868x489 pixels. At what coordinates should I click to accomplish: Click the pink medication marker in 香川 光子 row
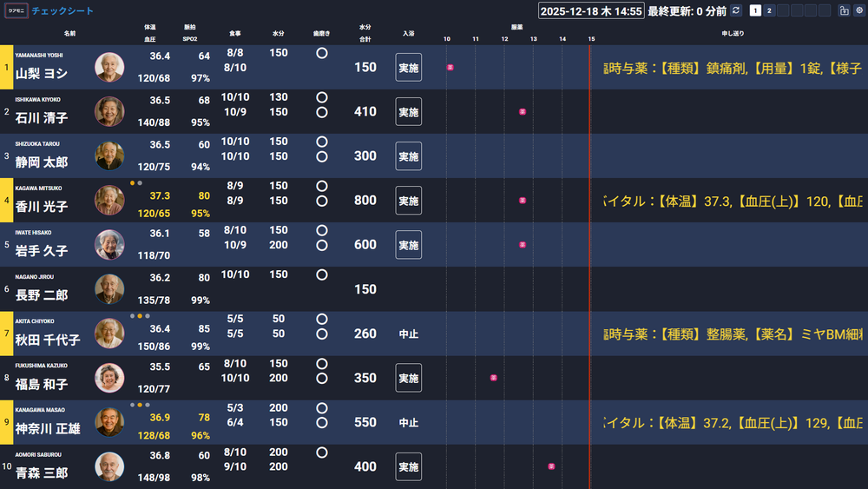[x=522, y=201]
